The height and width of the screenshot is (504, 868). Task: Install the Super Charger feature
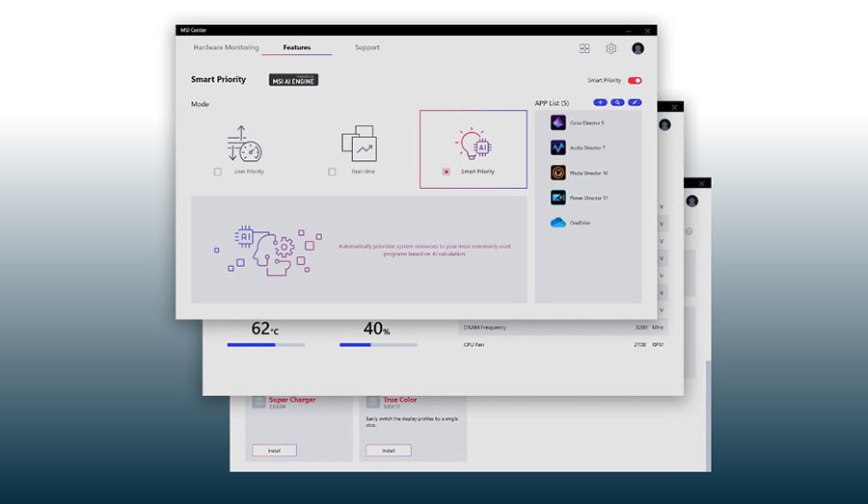point(274,450)
